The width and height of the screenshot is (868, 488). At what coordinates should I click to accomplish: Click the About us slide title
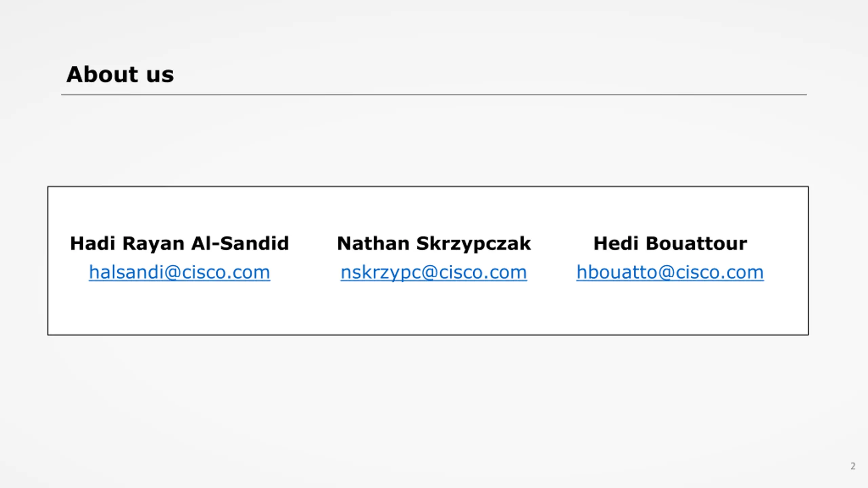(x=120, y=74)
